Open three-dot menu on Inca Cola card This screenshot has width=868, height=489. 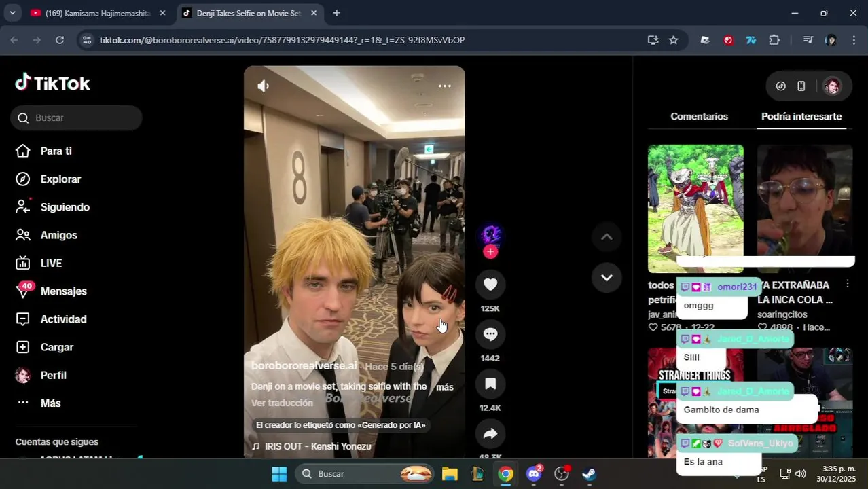click(x=847, y=284)
